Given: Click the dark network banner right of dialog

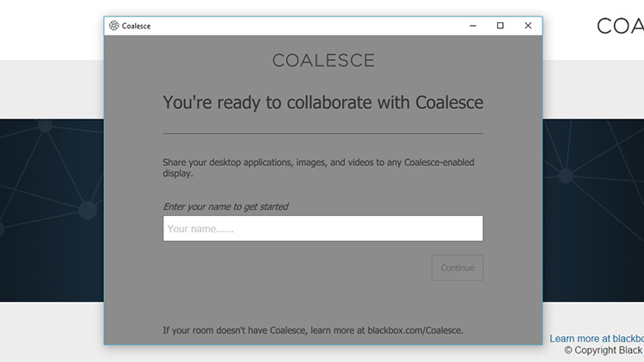Looking at the screenshot, I should [593, 211].
